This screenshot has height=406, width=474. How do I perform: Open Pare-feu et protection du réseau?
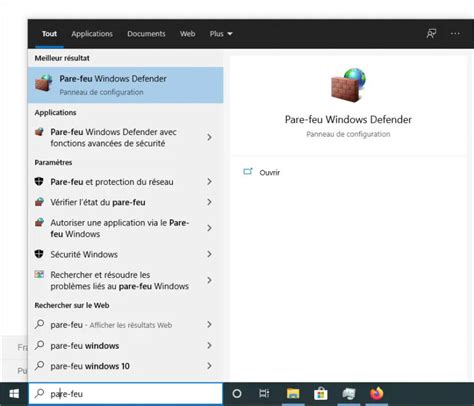tap(126, 182)
